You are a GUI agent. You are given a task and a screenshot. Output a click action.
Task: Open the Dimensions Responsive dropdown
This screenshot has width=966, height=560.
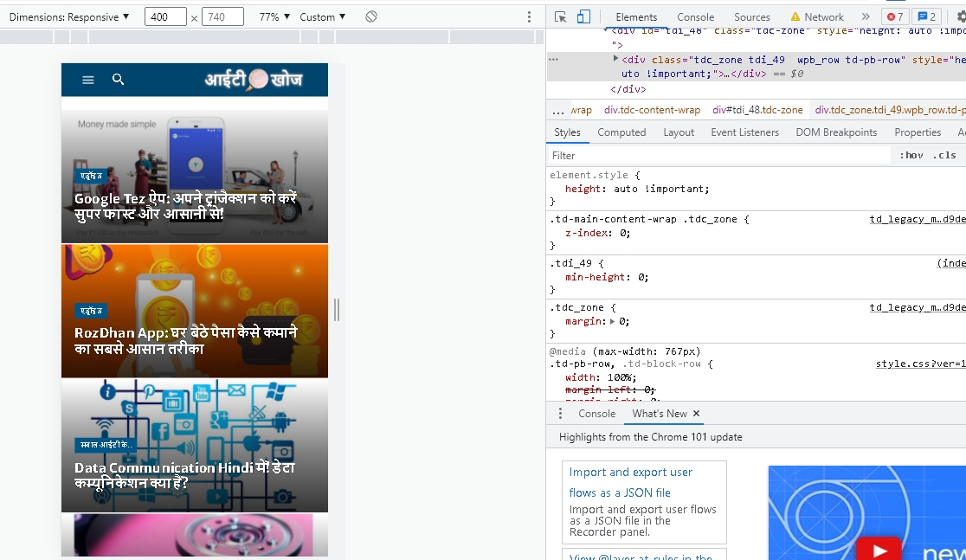(x=69, y=16)
